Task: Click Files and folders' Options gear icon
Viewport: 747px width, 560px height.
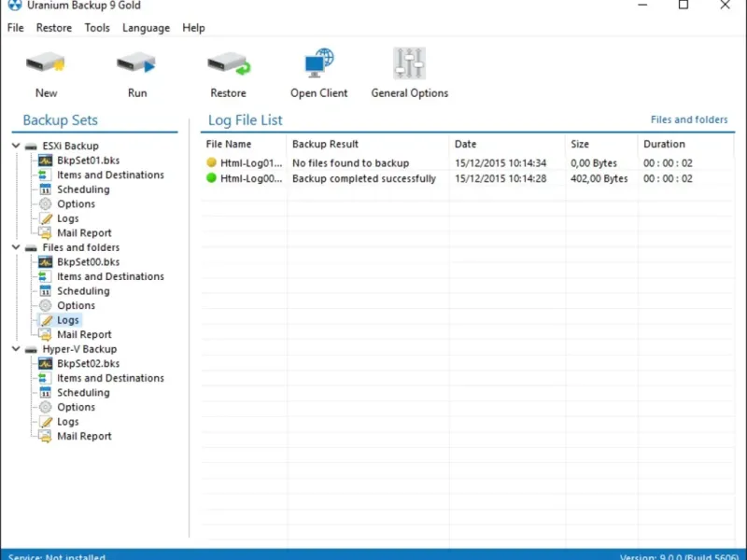Action: (x=45, y=305)
